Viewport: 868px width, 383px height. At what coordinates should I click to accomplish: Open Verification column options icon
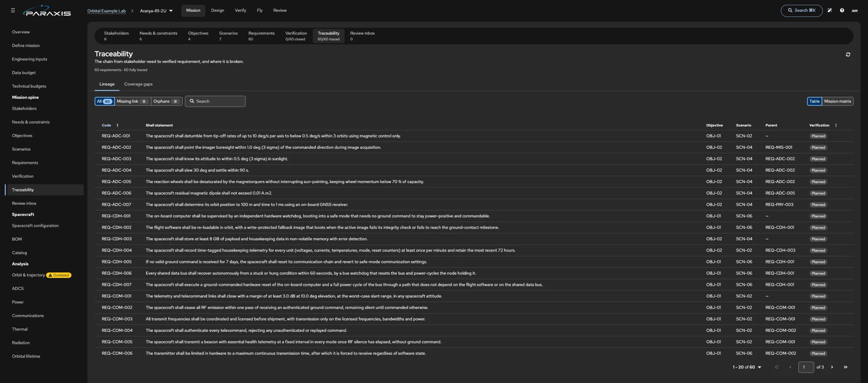tap(836, 125)
